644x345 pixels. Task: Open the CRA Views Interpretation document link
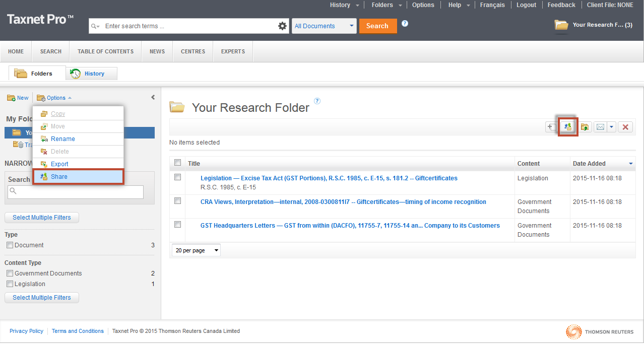tap(343, 202)
